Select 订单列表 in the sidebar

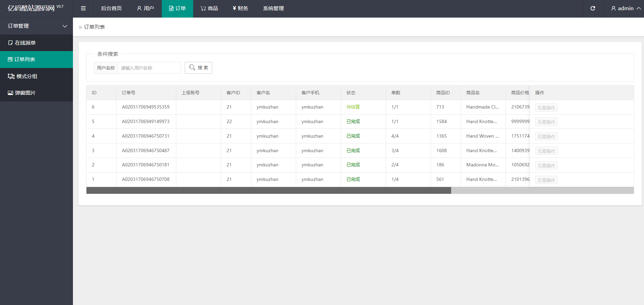pyautogui.click(x=36, y=60)
